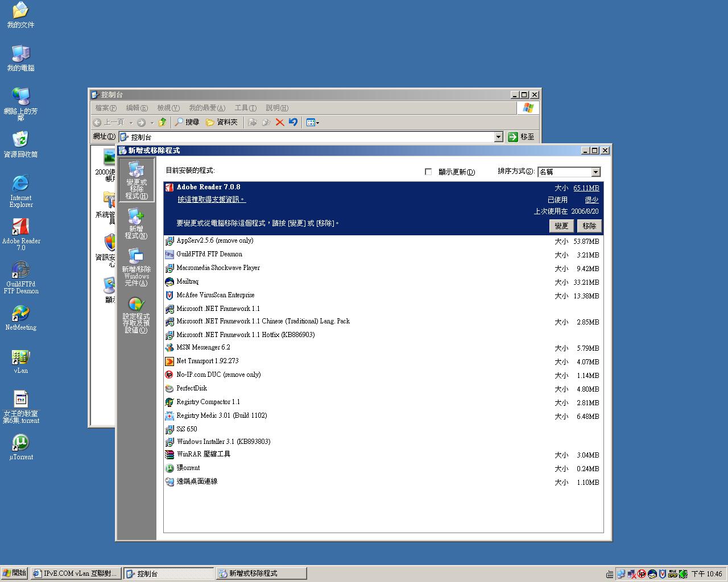Switch to IPvE.COM vLan taskbar button
Image resolution: width=728 pixels, height=582 pixels.
point(75,573)
